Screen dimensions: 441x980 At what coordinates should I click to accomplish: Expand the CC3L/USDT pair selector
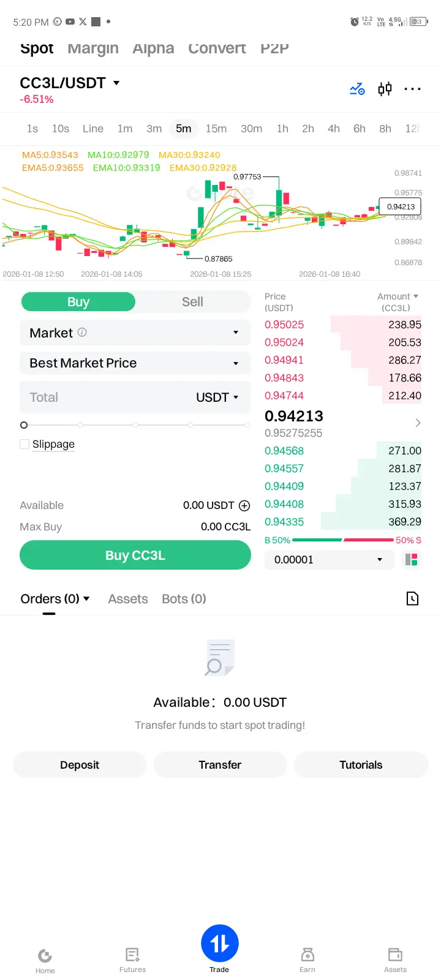[x=70, y=83]
